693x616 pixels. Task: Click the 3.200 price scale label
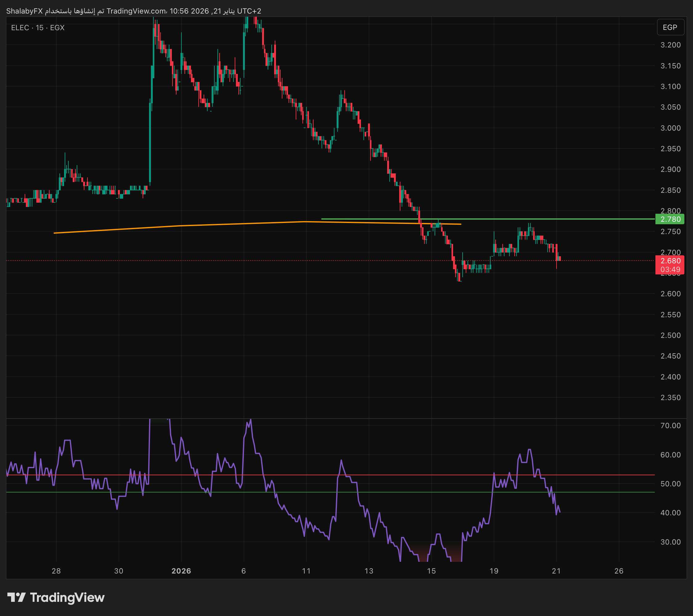pos(670,45)
